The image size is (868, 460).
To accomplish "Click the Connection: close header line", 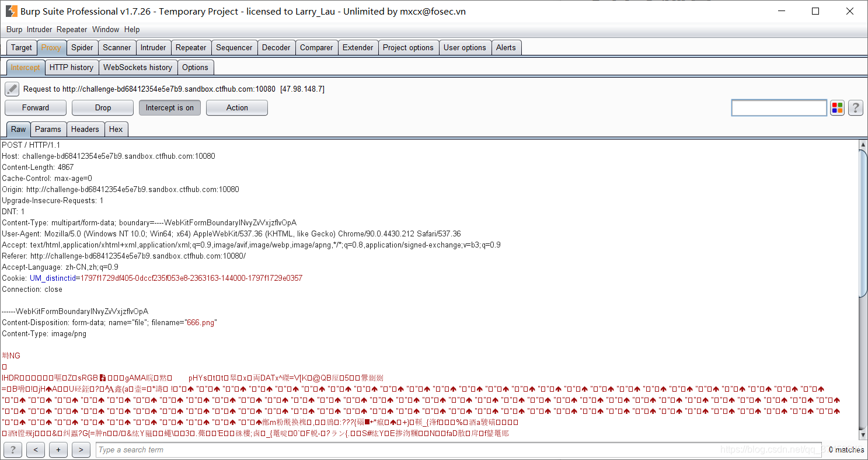I will click(x=32, y=289).
